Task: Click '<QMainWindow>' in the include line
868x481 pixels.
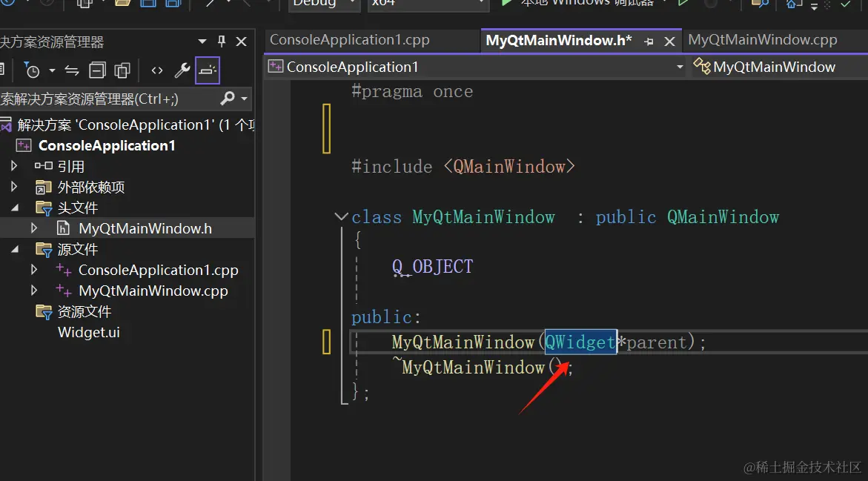Action: [509, 167]
